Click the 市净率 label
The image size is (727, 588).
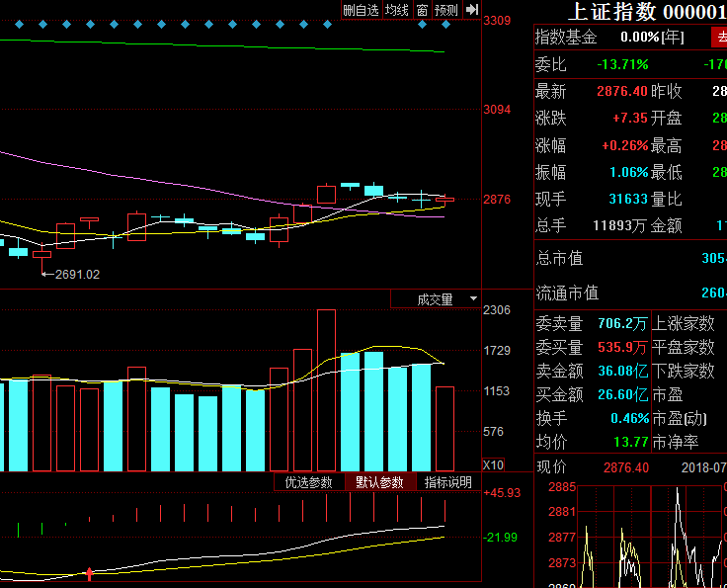[676, 443]
